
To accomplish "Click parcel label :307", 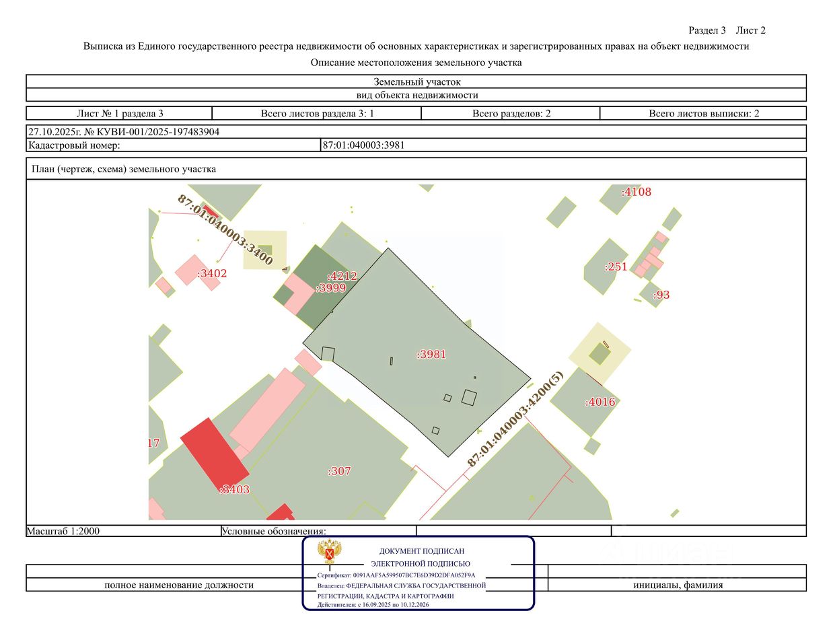I will (x=339, y=471).
